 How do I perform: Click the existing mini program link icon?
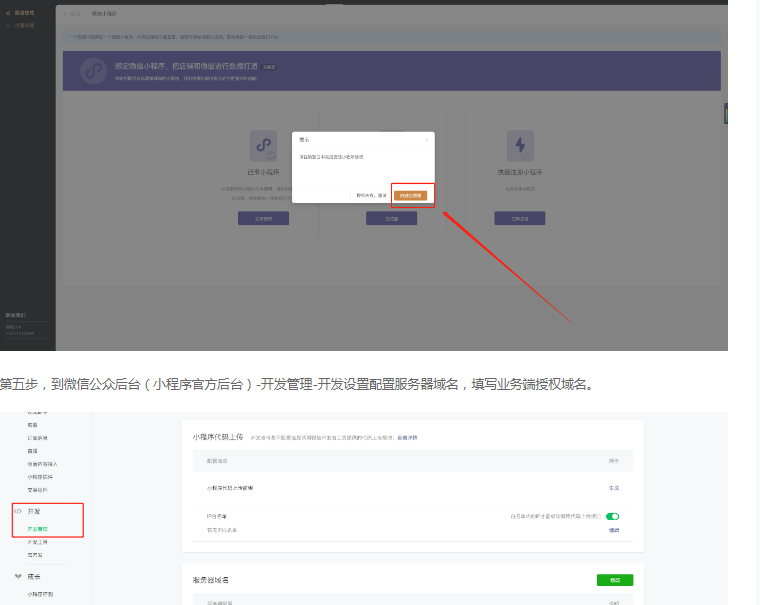point(265,146)
